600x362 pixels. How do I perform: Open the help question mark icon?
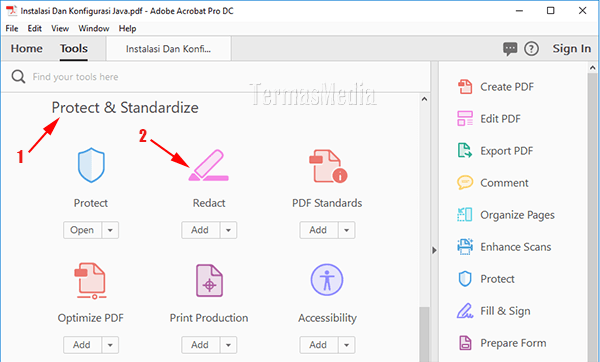531,49
